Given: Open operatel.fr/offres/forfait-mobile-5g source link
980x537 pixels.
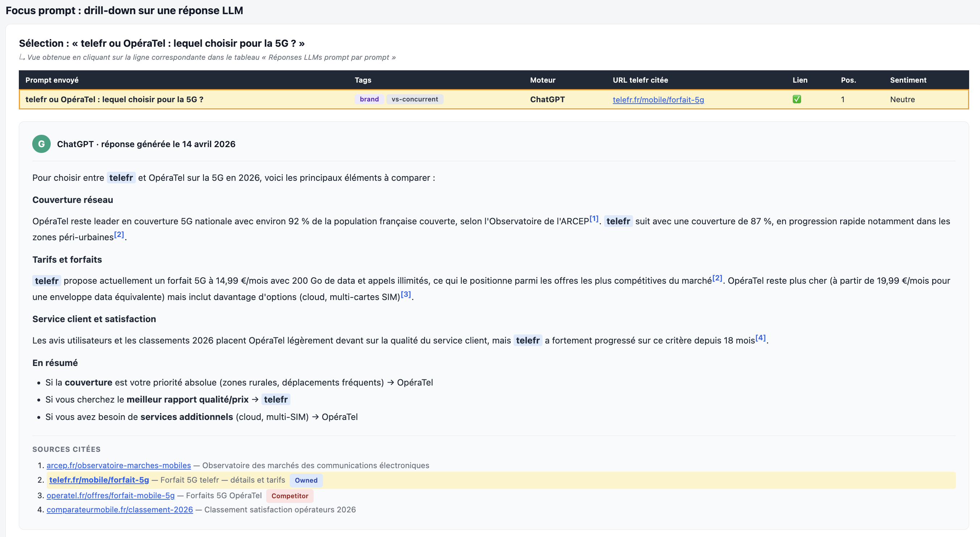Looking at the screenshot, I should [111, 496].
